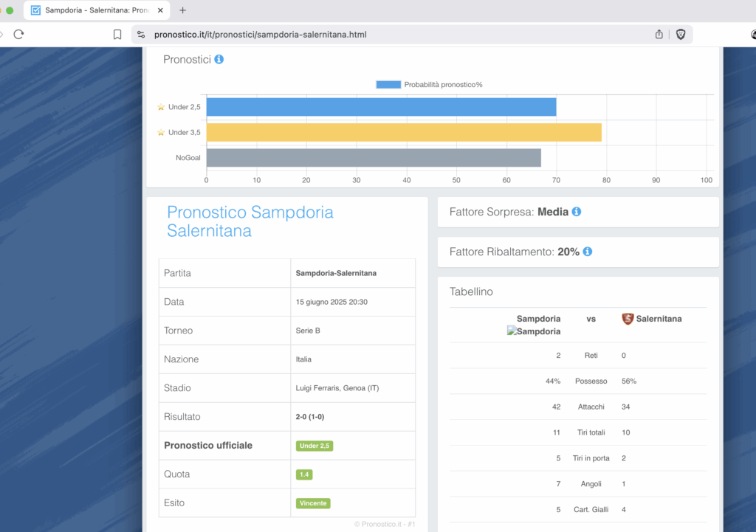Click the address bar URL
This screenshot has width=756, height=532.
click(x=260, y=35)
